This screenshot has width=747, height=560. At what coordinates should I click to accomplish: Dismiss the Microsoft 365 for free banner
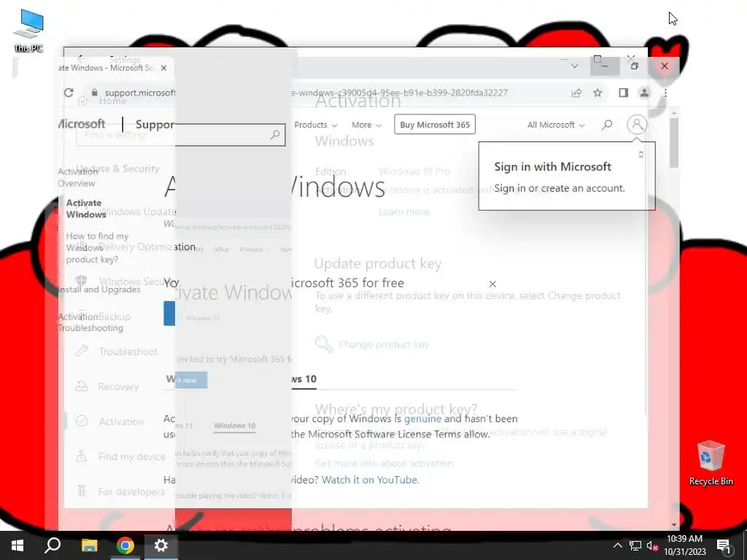point(492,284)
